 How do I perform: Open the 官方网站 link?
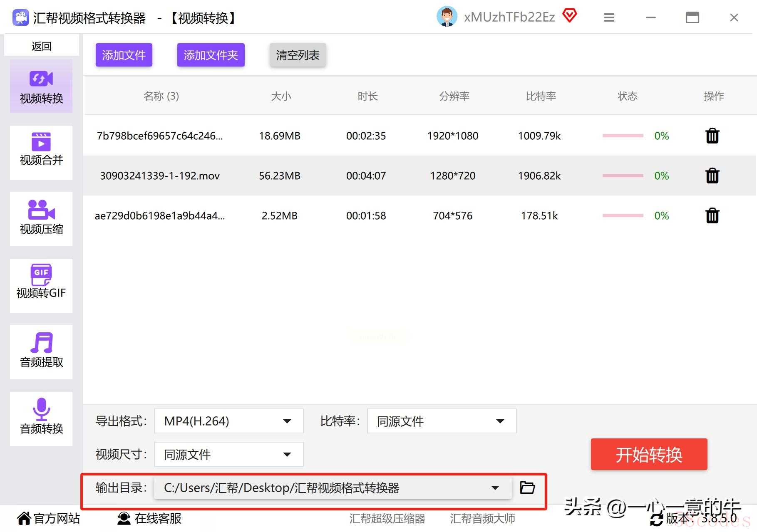48,519
